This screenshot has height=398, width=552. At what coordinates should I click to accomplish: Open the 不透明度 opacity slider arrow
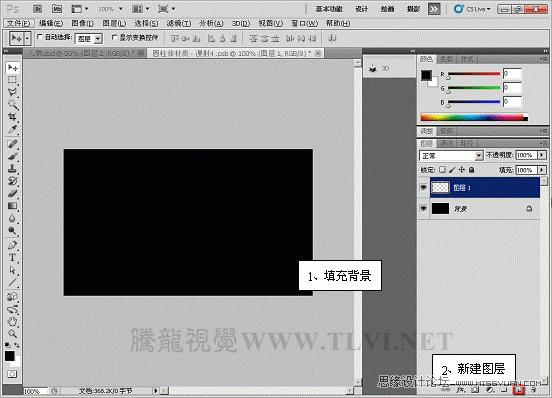click(x=542, y=155)
